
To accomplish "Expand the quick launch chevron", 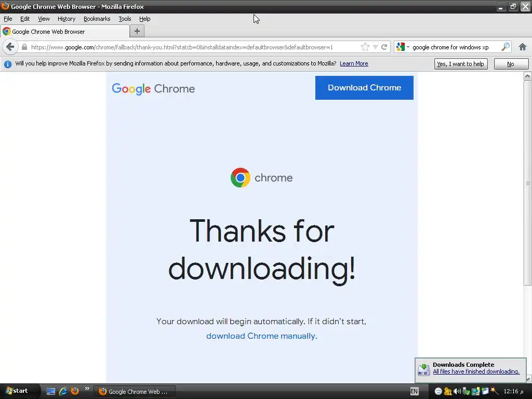I will (87, 389).
